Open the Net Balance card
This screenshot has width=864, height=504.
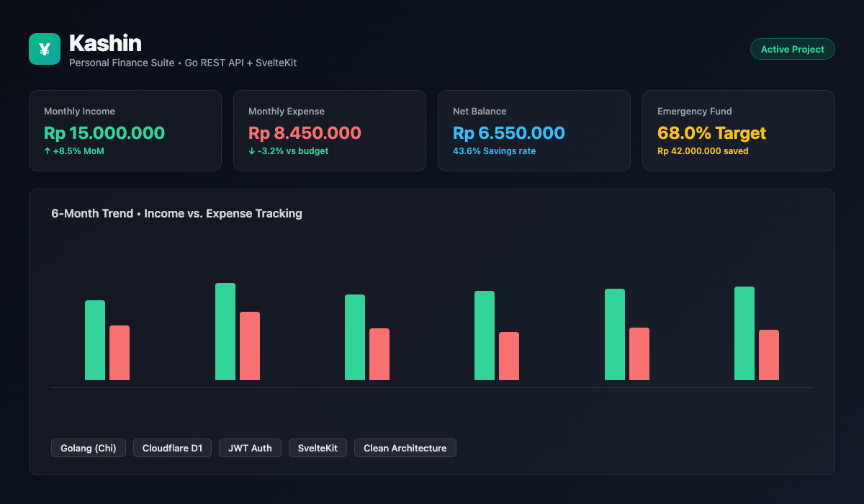click(534, 130)
